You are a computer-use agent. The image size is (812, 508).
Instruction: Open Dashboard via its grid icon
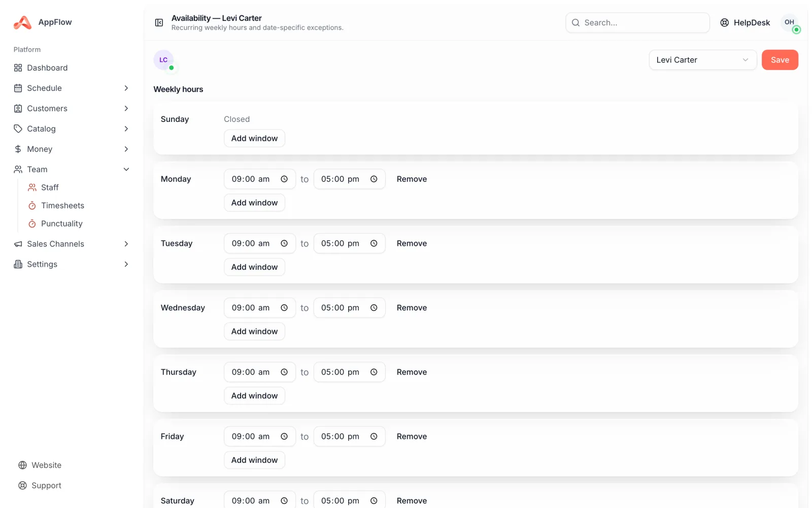point(18,68)
